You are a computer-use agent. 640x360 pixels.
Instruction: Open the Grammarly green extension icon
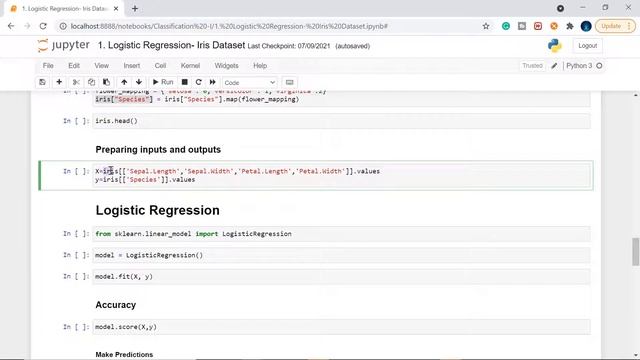pyautogui.click(x=506, y=26)
